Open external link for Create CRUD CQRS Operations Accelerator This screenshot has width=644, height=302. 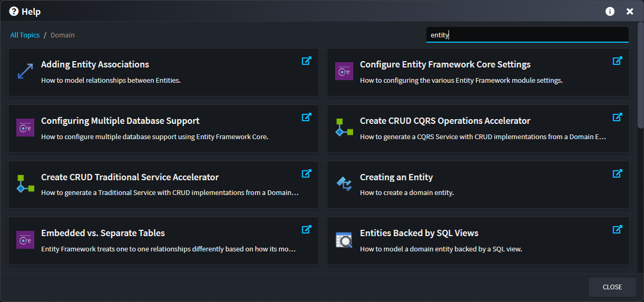tap(617, 117)
